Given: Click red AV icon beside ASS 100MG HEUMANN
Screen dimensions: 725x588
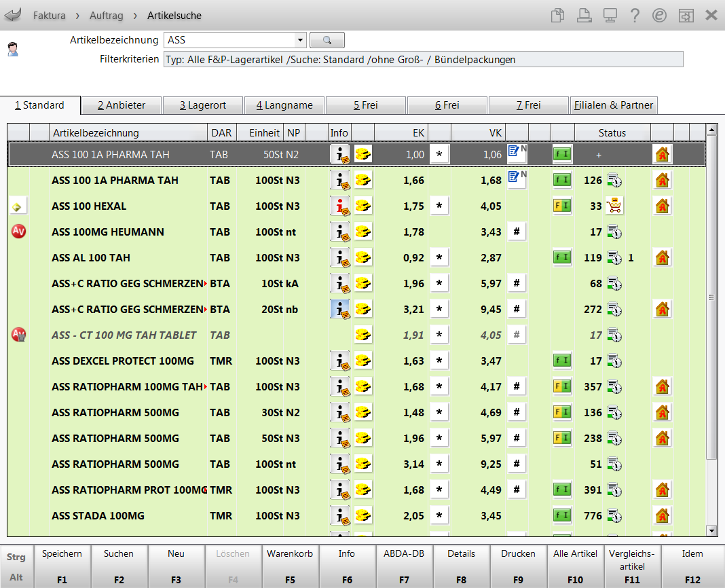Looking at the screenshot, I should (18, 232).
